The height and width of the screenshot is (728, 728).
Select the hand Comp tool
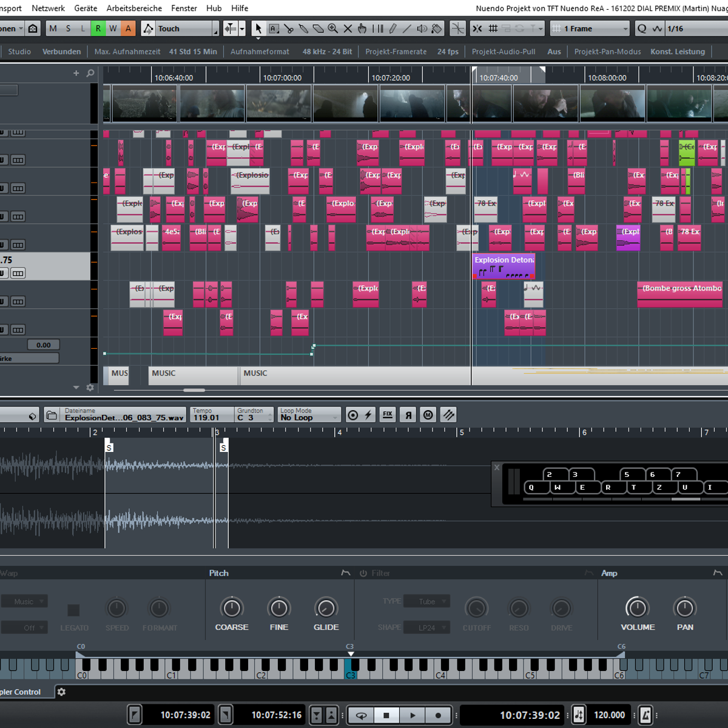[362, 29]
